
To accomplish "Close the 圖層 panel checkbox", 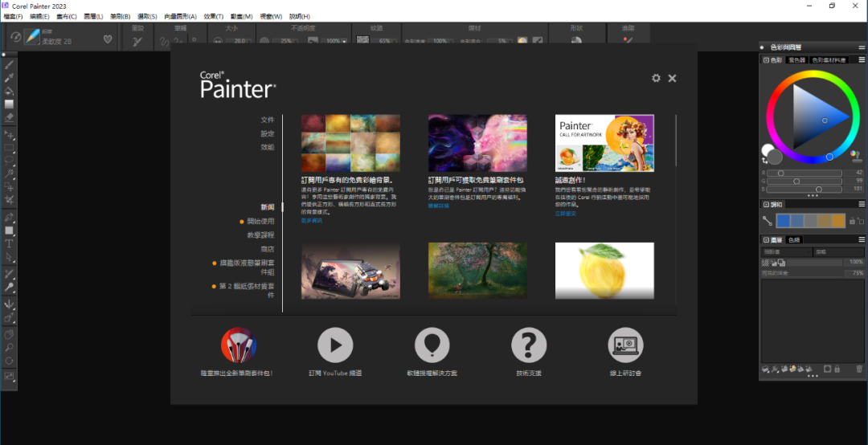I will click(x=766, y=239).
